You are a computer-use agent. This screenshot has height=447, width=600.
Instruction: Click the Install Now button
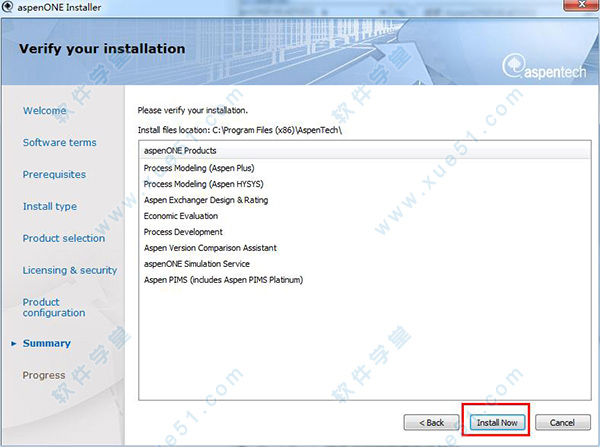tap(497, 423)
